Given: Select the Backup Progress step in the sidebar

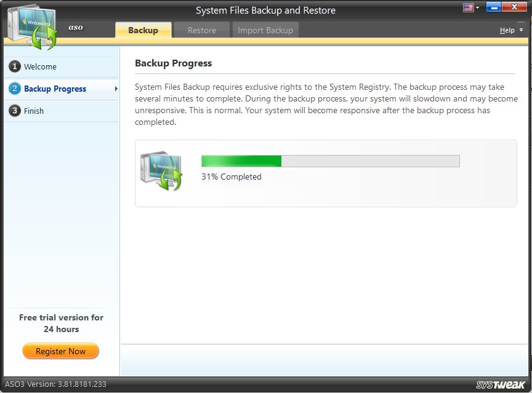Looking at the screenshot, I should [55, 89].
